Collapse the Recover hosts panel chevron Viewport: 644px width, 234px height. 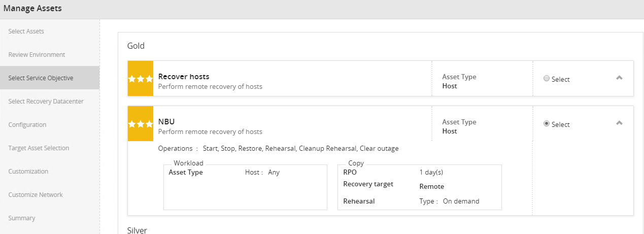tap(619, 78)
